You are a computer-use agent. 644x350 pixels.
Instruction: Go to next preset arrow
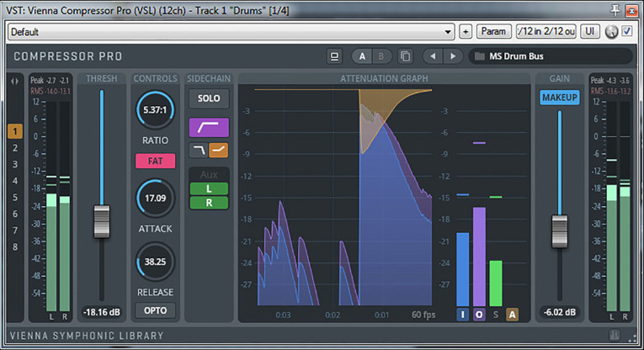pyautogui.click(x=453, y=56)
